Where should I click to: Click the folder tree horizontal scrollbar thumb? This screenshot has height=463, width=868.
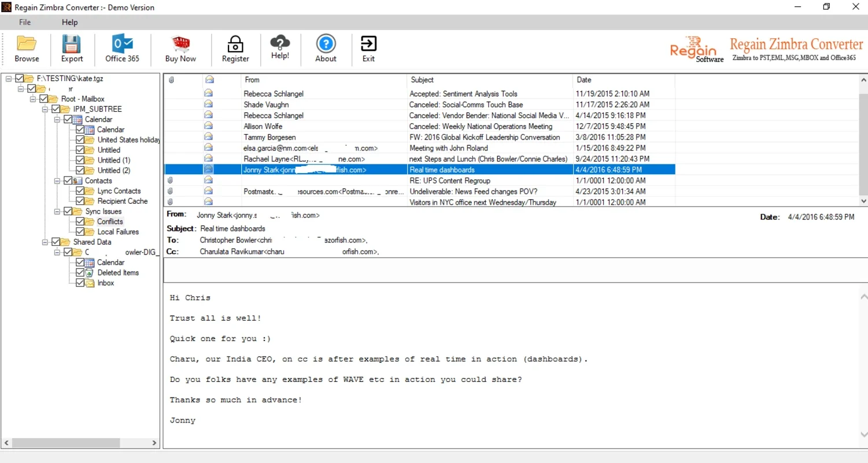pos(65,443)
